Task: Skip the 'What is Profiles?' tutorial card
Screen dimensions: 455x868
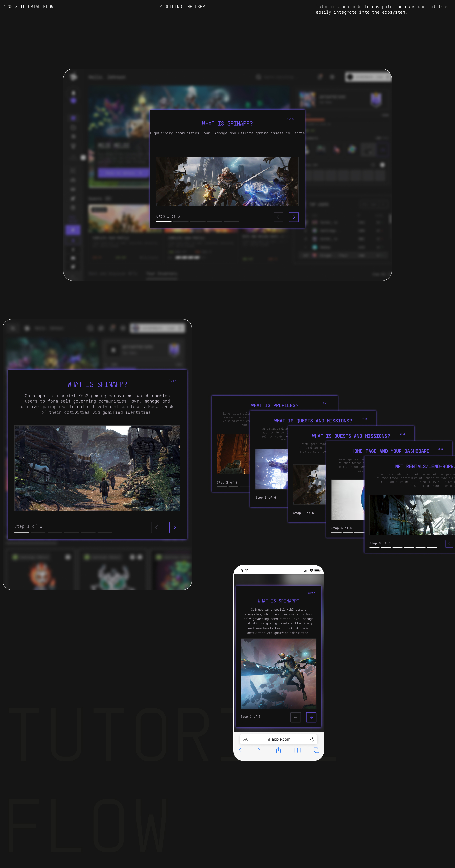Action: tap(326, 403)
